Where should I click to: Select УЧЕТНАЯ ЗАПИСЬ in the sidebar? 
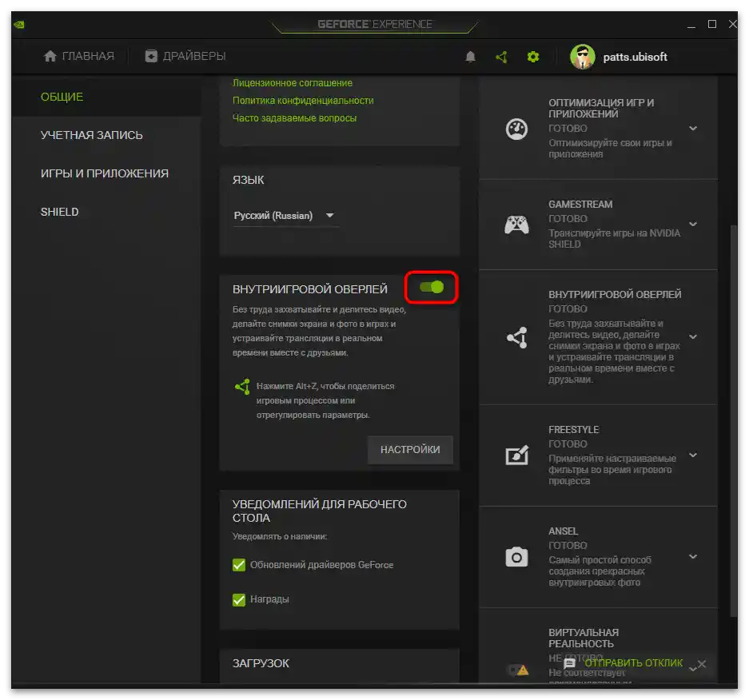92,135
